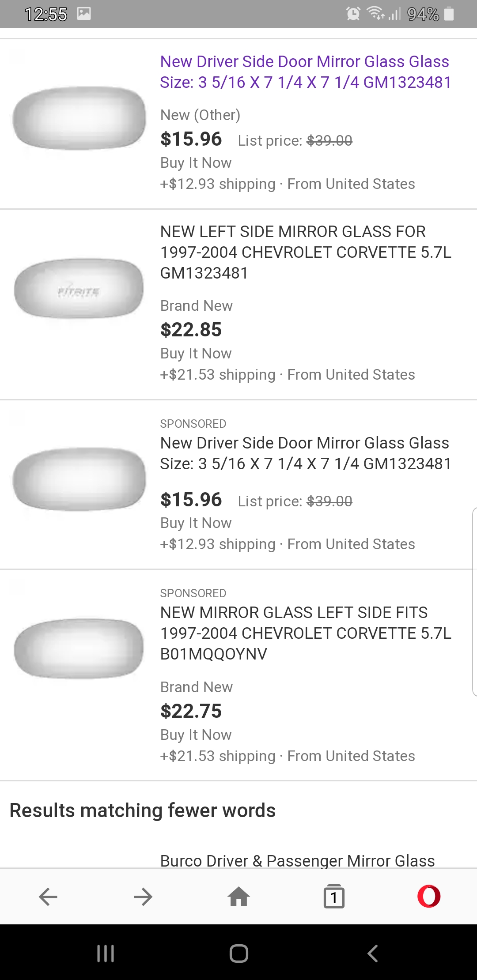Open the sponsored B01MQQOYNV mirror glass listing
Image resolution: width=477 pixels, height=980 pixels.
tap(305, 633)
